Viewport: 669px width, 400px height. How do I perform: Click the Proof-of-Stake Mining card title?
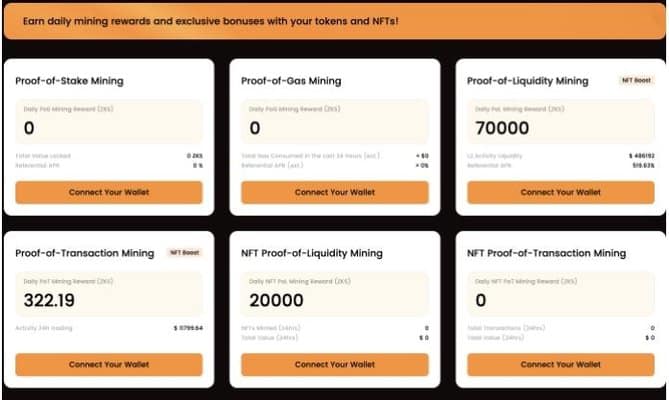[69, 81]
